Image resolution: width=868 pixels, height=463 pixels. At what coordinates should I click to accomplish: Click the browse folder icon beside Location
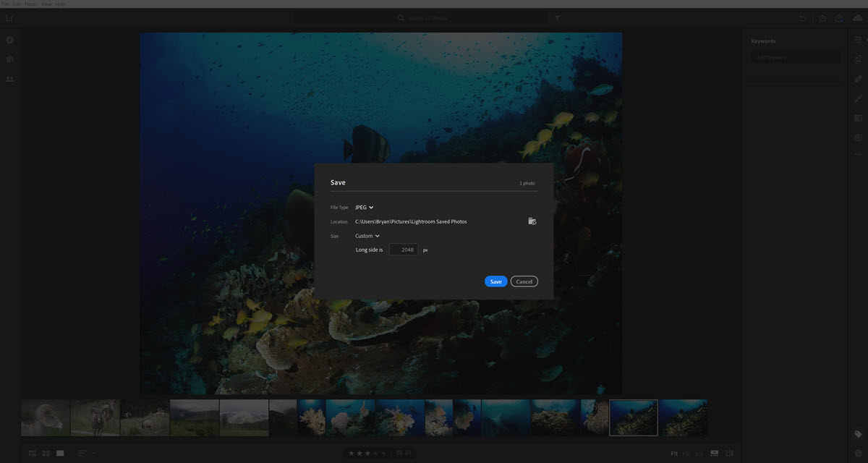tap(532, 221)
